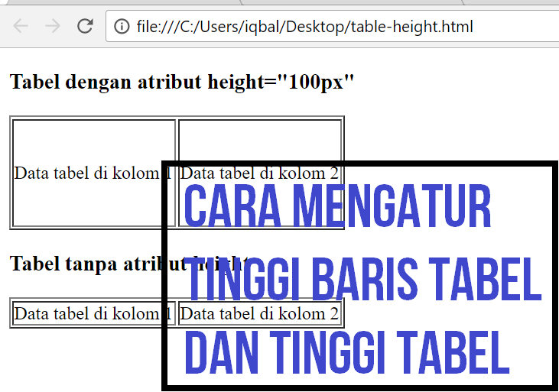Select heading 'Tabel tanpa atribut height'
The image size is (559, 392).
129,264
